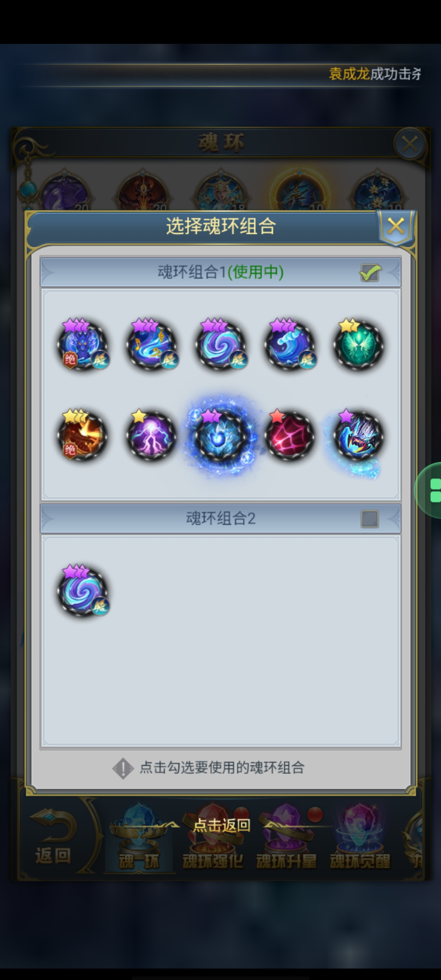The image size is (441, 980).
Task: Tap the swirl soul ring in 魂环组合2
Action: (83, 591)
